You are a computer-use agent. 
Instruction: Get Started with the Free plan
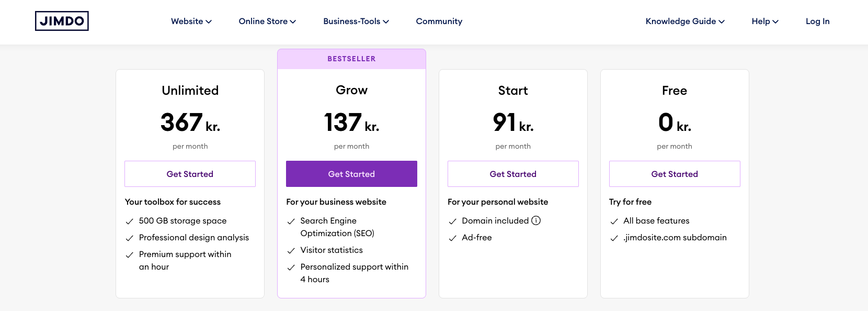coord(675,174)
